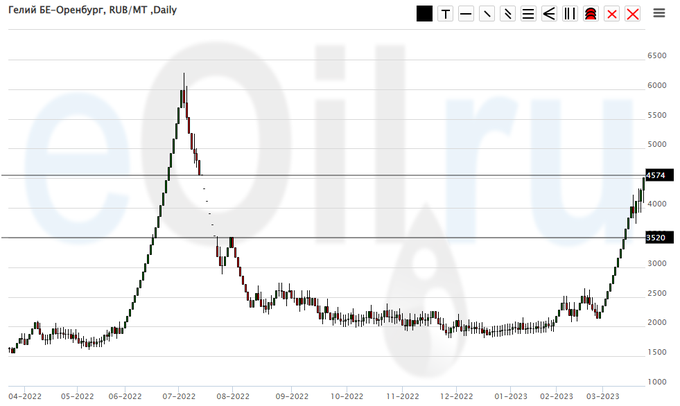Select the three horizontal levels tool
680x406 pixels.
(528, 14)
